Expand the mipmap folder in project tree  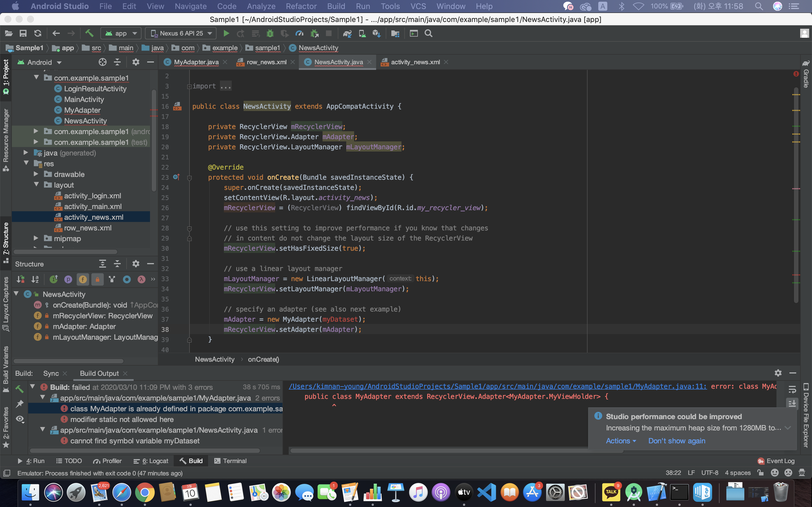pos(36,238)
